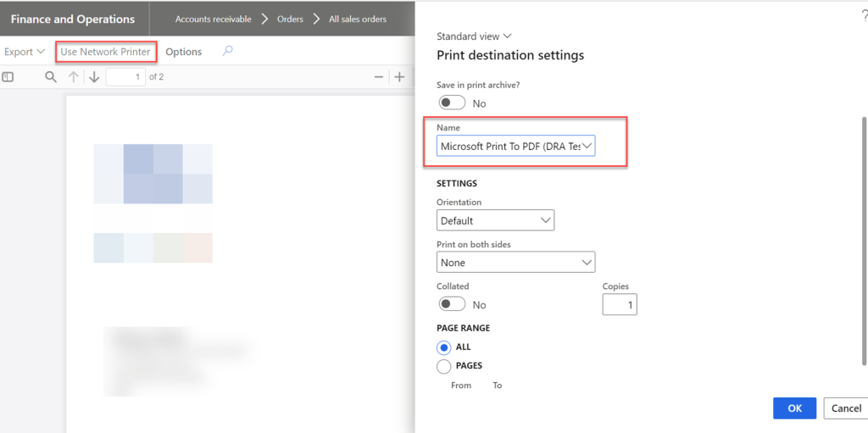Viewport: 868px width, 433px height.
Task: Open the Export menu
Action: pos(25,52)
